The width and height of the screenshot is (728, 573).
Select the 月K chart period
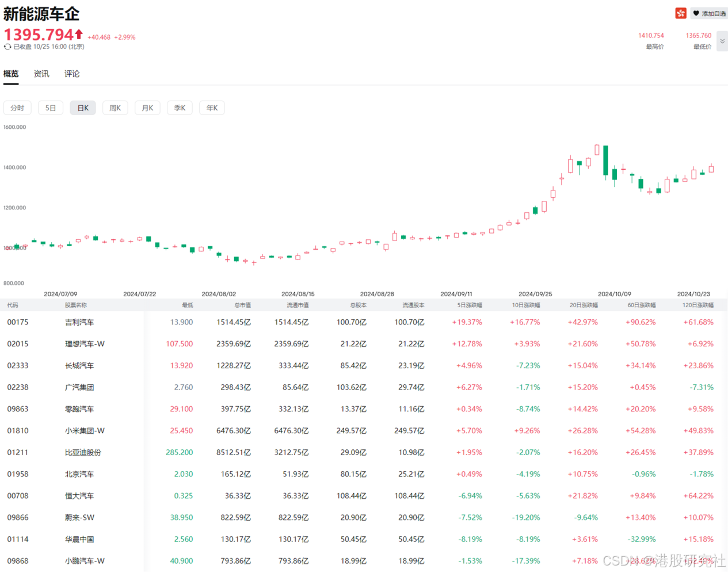pyautogui.click(x=147, y=108)
